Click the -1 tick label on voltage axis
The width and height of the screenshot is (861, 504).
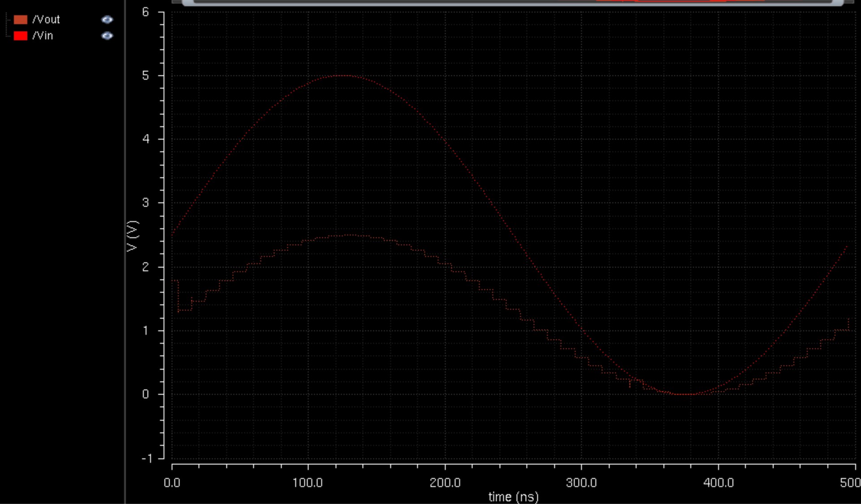[146, 458]
